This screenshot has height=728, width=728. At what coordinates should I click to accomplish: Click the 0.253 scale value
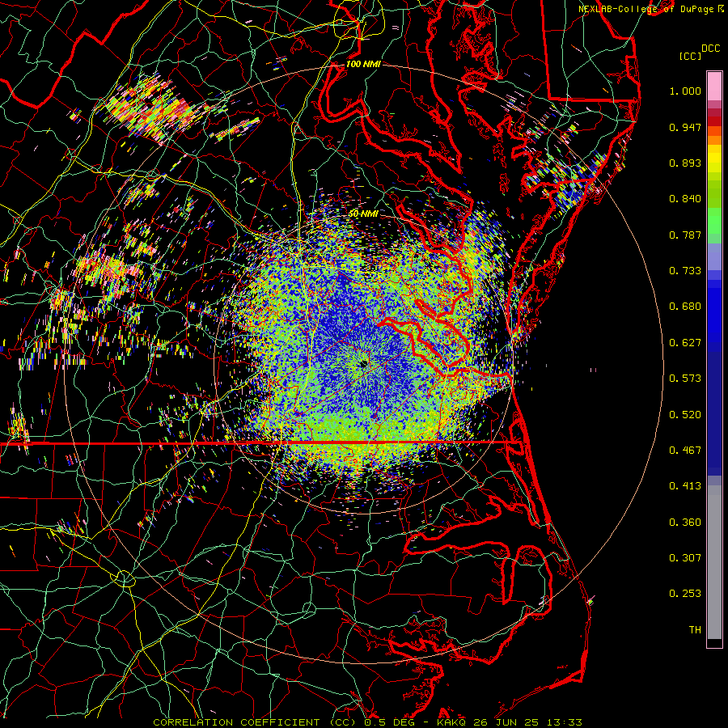[x=685, y=594]
